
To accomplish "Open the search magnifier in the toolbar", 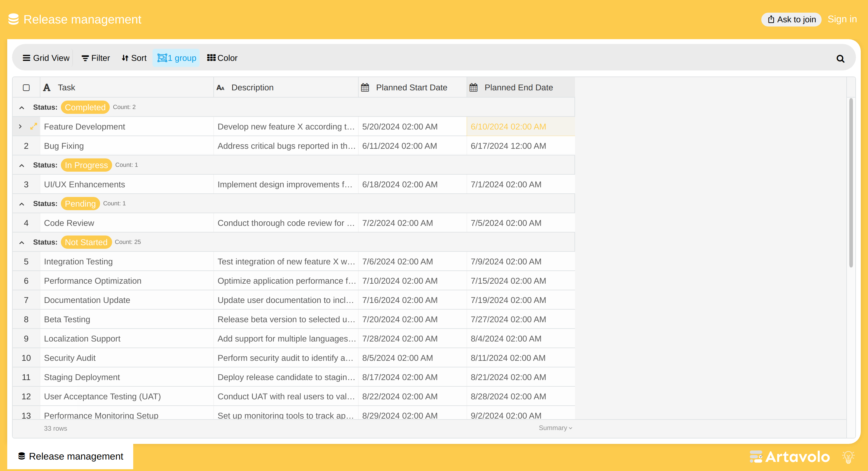I will [840, 59].
